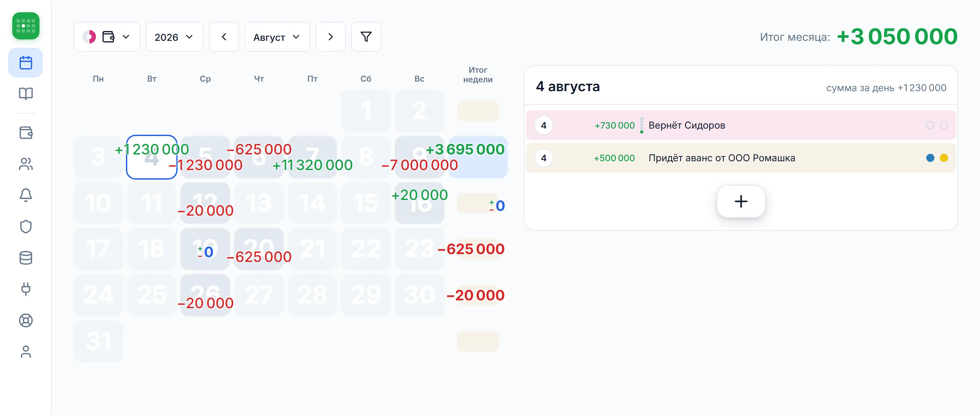Open the plug integrations icon in sidebar

tap(26, 289)
